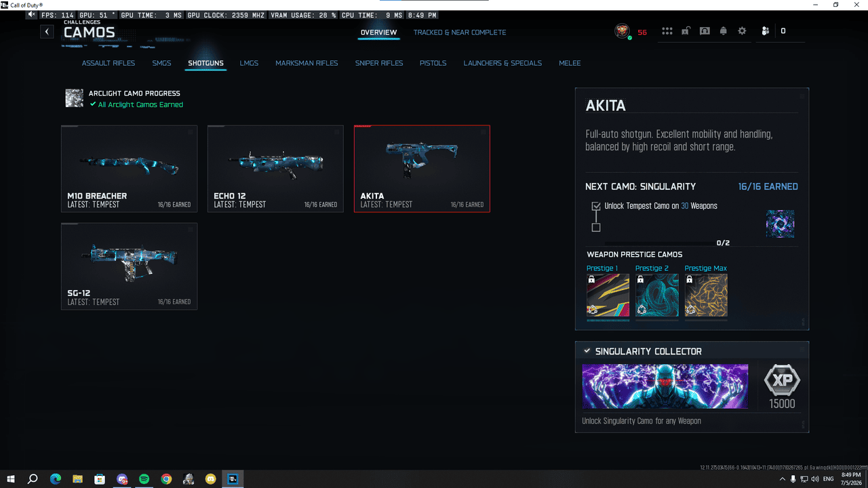
Task: Select the Echo 12 weapon card
Action: click(x=275, y=169)
